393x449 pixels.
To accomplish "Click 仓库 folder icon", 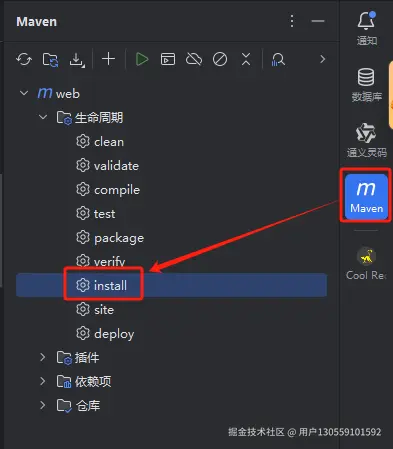I will 64,406.
